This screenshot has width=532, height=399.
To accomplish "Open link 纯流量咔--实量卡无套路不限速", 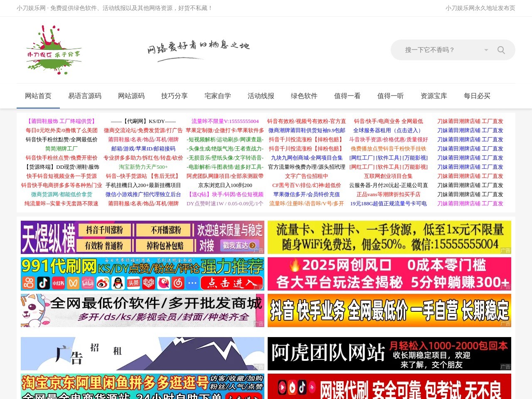I will tap(62, 204).
